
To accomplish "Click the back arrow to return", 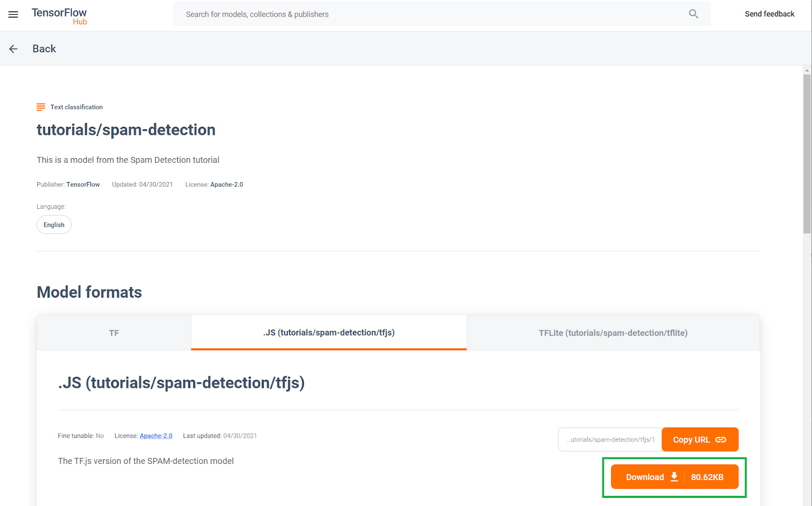I will tap(13, 48).
